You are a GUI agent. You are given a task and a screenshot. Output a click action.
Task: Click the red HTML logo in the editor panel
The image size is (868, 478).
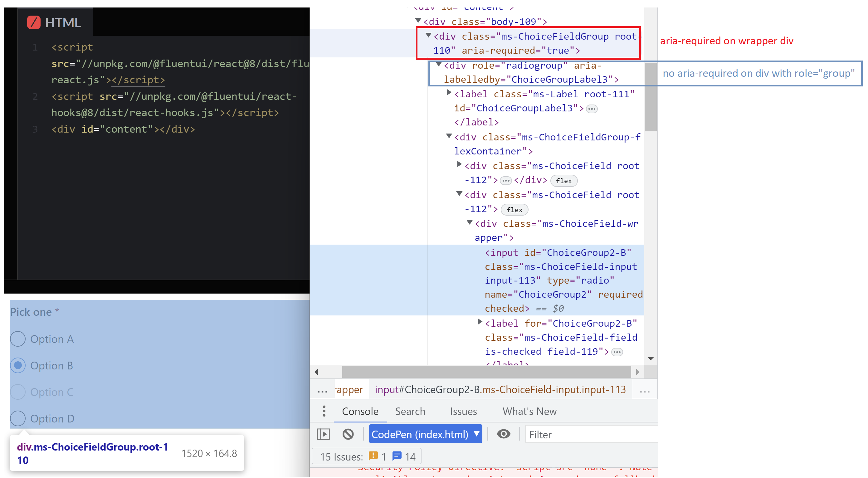34,22
